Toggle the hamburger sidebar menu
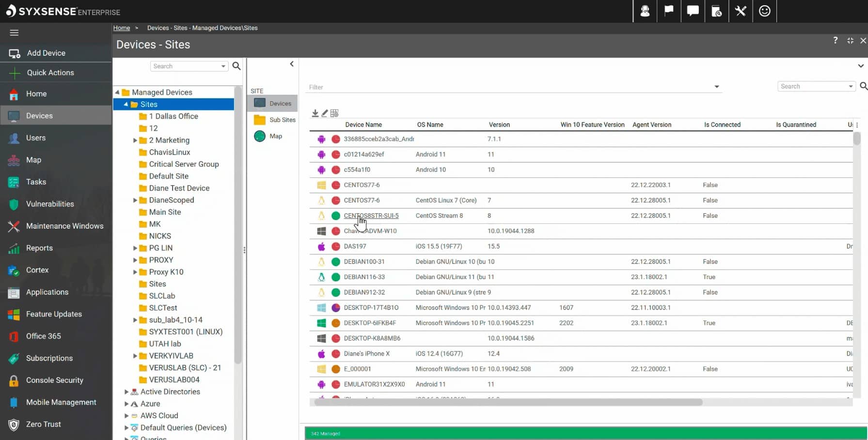The image size is (868, 440). click(14, 32)
